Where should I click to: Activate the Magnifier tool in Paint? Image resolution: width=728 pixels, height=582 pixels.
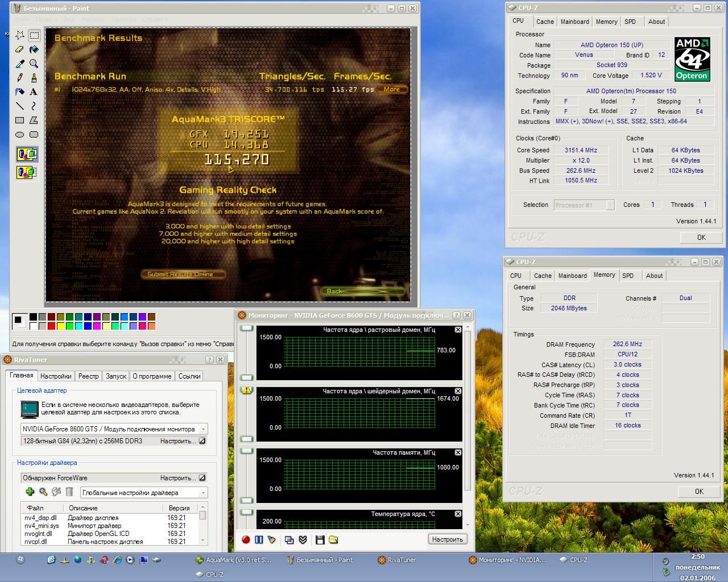pos(34,64)
